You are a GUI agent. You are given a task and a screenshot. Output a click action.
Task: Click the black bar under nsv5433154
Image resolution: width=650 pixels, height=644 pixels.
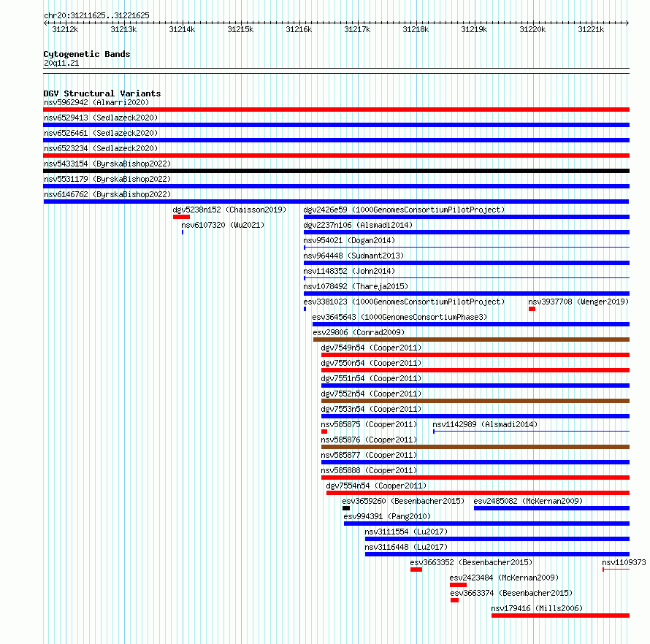pos(336,171)
